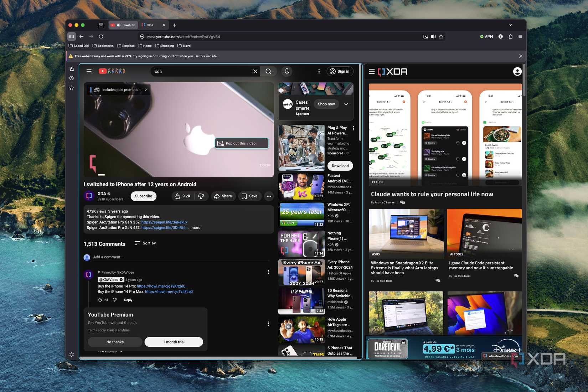Open YouTube settings three-dot menu
The height and width of the screenshot is (392, 588).
coord(319,71)
